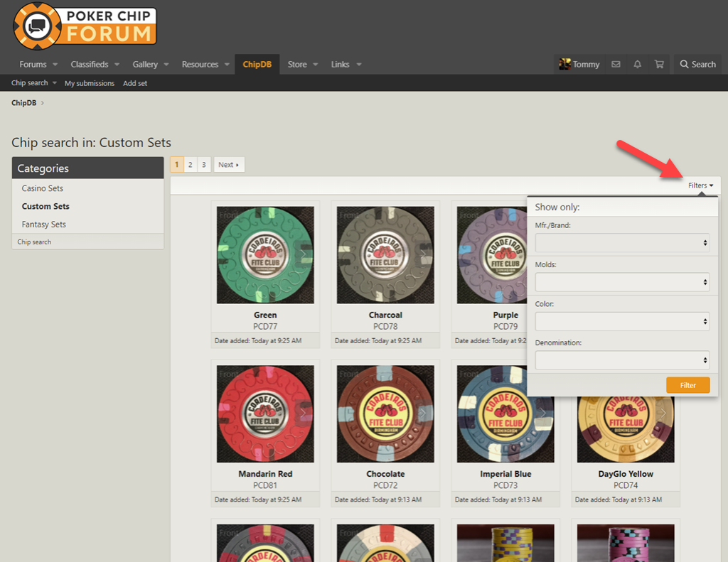Expand the Chip search sub-menu arrow
728x562 pixels.
pos(54,83)
